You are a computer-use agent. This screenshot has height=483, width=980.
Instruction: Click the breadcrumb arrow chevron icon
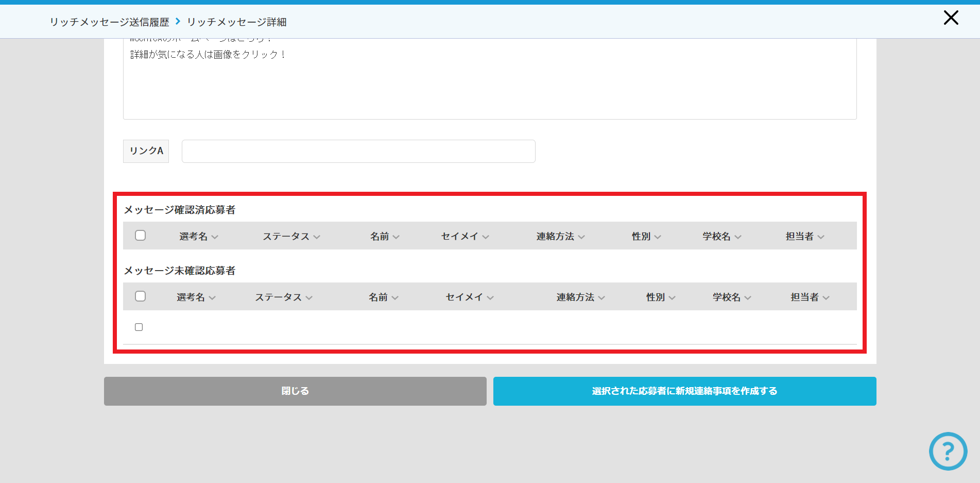coord(178,21)
